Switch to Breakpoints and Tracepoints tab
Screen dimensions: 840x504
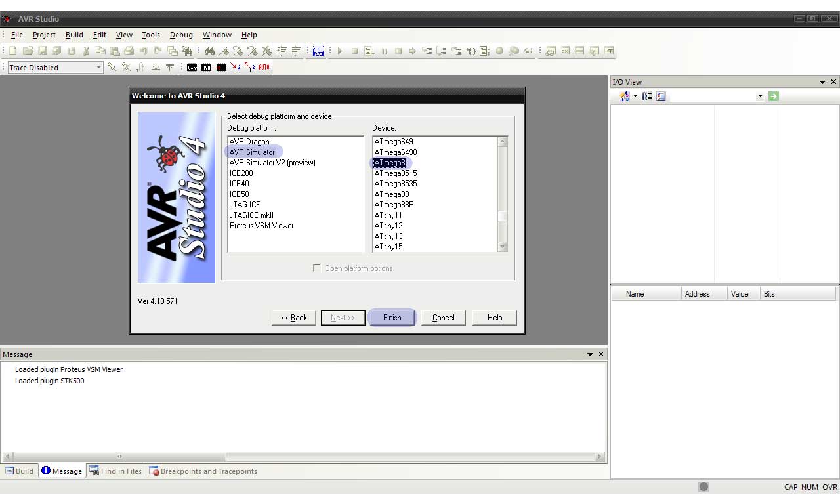point(203,471)
